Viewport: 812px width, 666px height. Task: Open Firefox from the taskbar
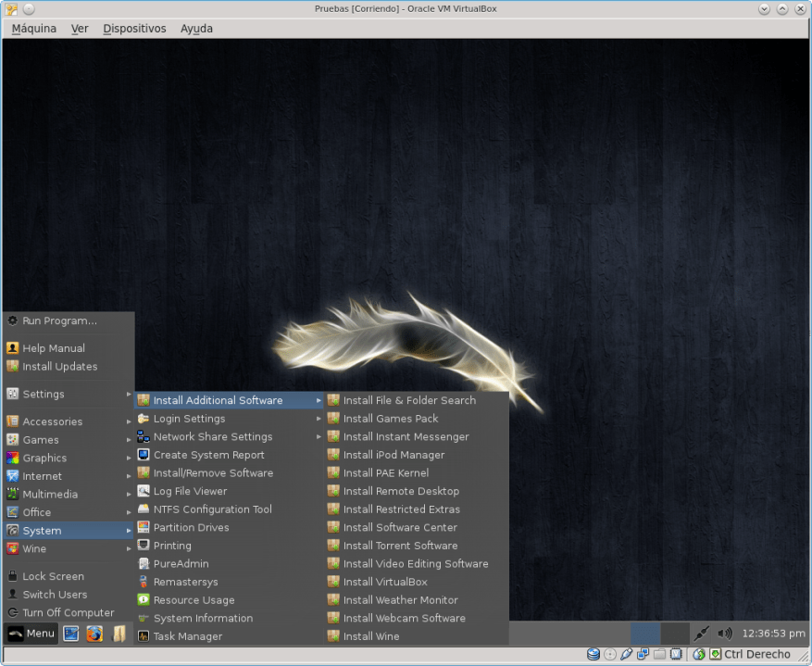(95, 634)
